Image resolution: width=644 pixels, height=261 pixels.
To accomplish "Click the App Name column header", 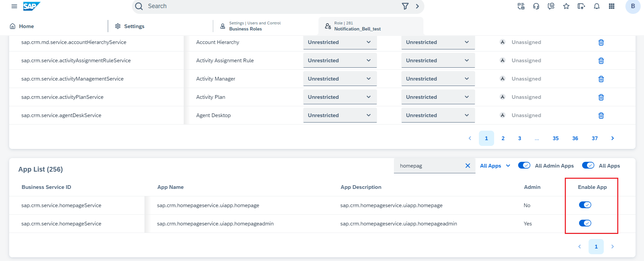I will point(171,187).
